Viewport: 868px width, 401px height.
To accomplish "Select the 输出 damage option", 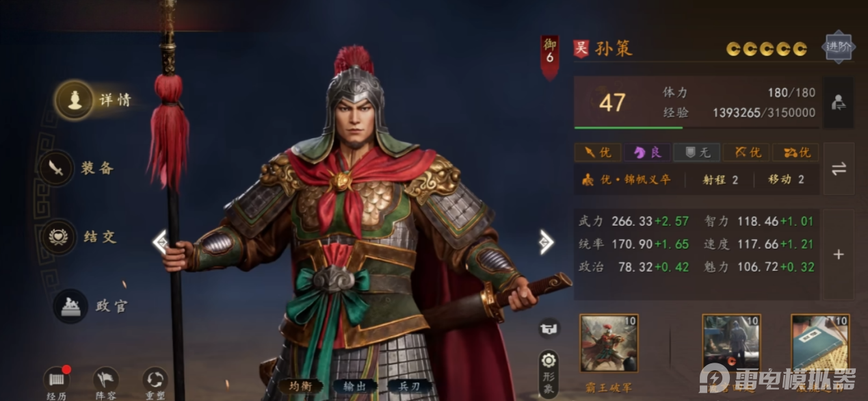I will [x=355, y=386].
